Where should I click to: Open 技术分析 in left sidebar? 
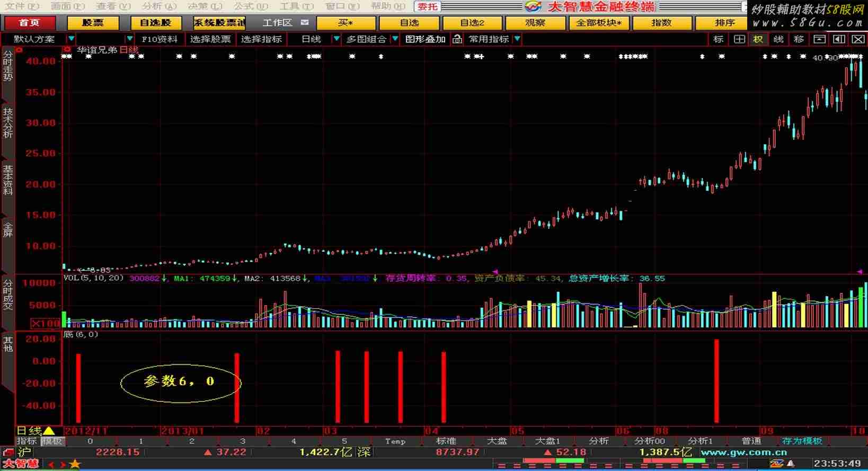point(7,123)
